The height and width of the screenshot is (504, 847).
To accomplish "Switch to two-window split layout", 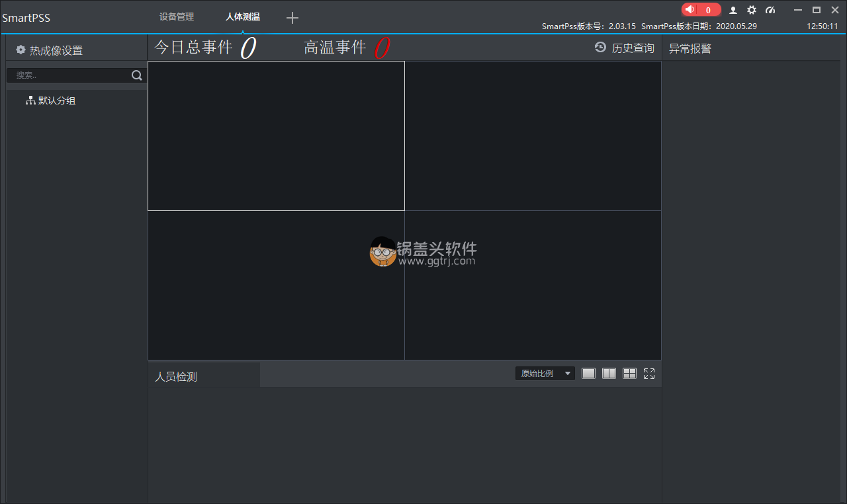I will pyautogui.click(x=609, y=374).
